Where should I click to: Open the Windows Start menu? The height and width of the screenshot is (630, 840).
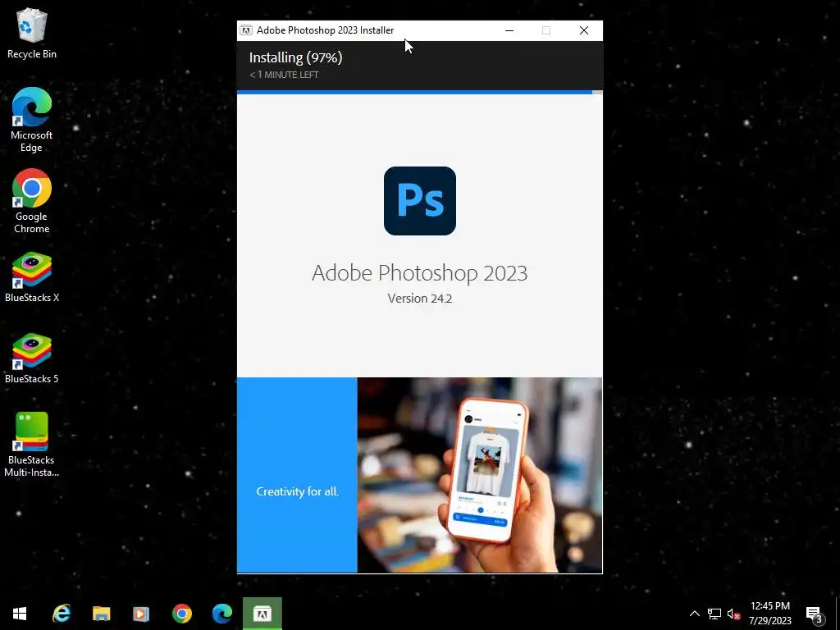point(20,614)
